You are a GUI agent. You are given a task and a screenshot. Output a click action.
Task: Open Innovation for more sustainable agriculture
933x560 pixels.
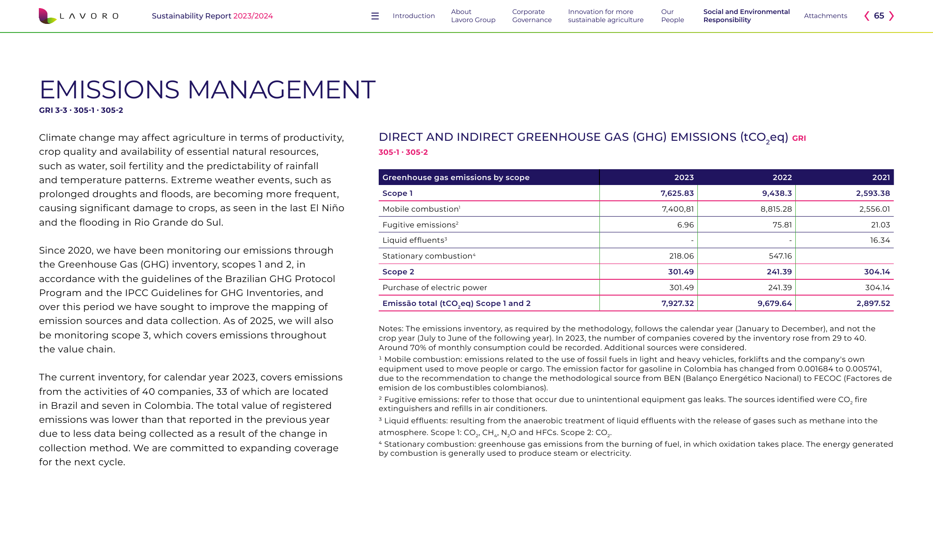pyautogui.click(x=606, y=16)
